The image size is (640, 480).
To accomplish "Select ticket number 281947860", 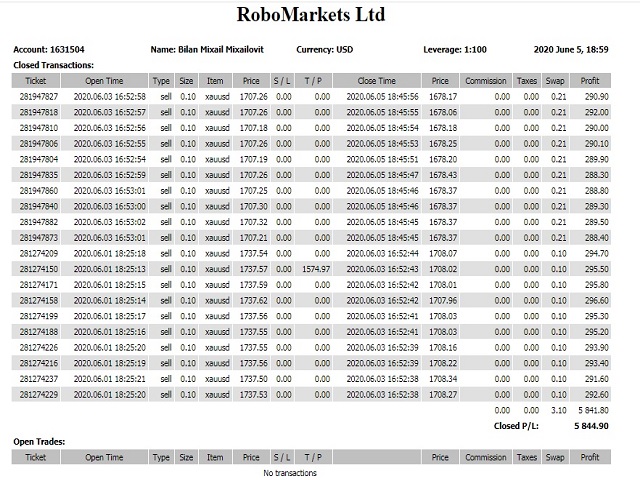I will (x=39, y=191).
